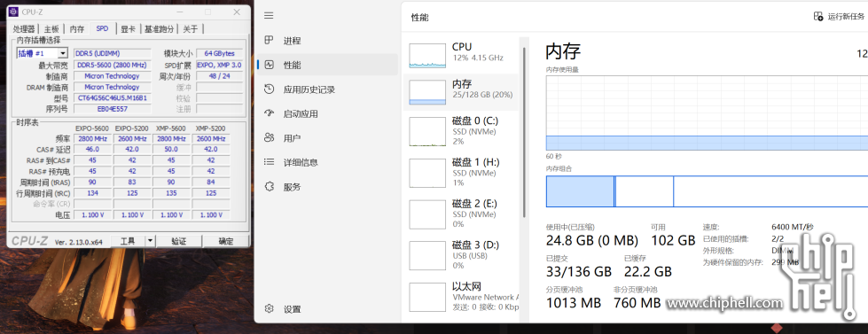Click the Micron Technology value beside DRAM 制造商
868x334 pixels.
click(x=113, y=87)
